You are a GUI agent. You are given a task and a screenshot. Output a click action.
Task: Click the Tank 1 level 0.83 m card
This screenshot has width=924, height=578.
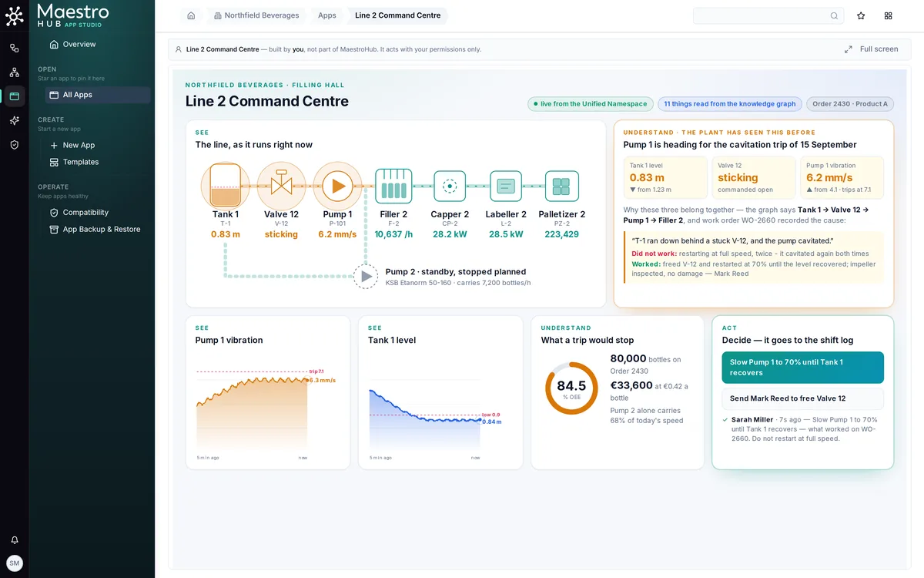pos(665,178)
